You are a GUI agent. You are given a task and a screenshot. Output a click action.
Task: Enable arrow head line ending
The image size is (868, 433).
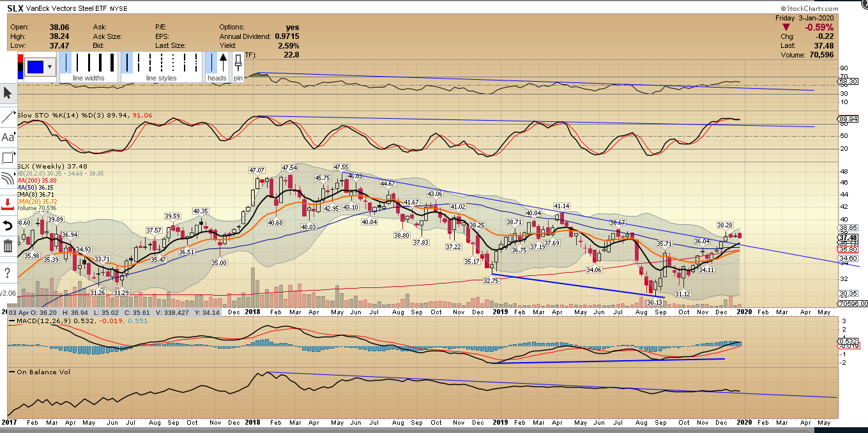tap(223, 63)
